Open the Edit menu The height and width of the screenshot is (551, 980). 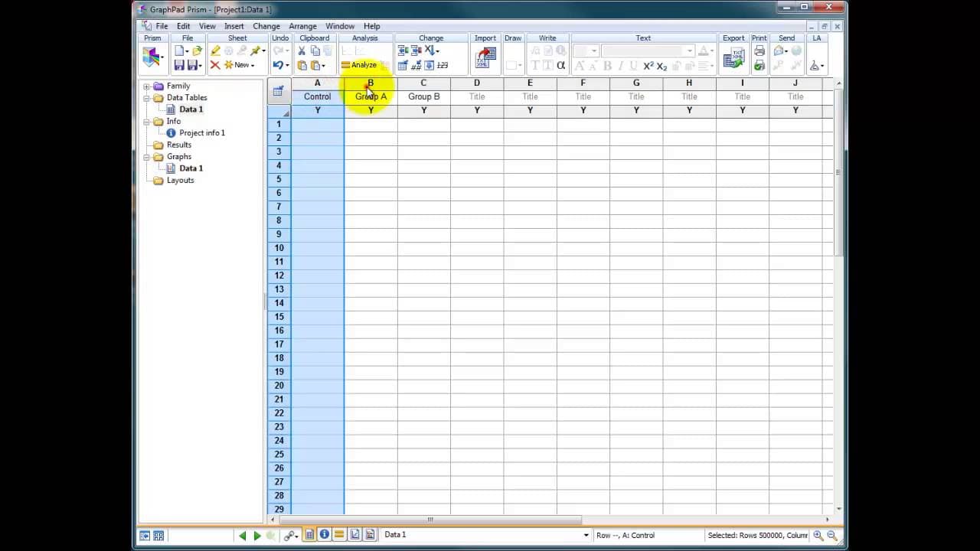tap(184, 26)
